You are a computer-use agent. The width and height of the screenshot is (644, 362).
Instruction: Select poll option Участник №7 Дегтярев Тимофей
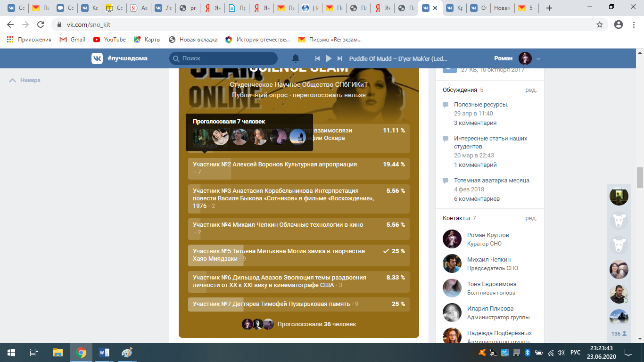pos(299,304)
